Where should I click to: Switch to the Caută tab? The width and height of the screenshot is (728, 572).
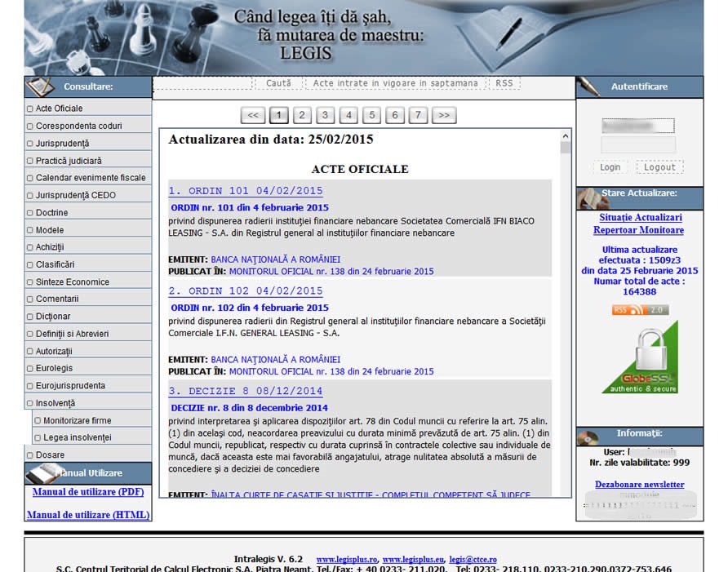click(278, 82)
